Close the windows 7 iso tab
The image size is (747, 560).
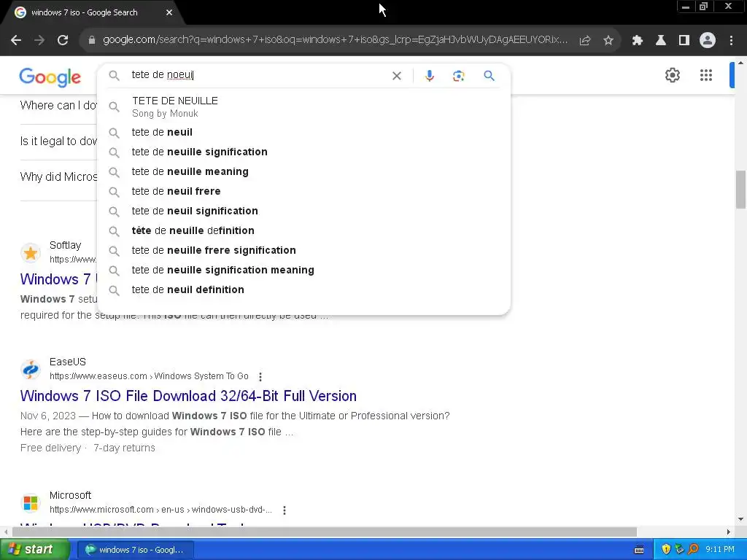169,13
